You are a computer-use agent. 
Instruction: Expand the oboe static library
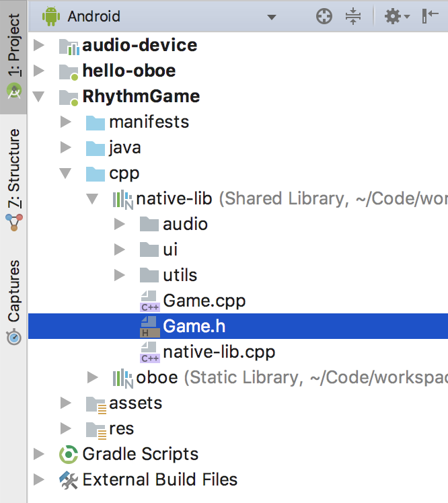[x=93, y=378]
